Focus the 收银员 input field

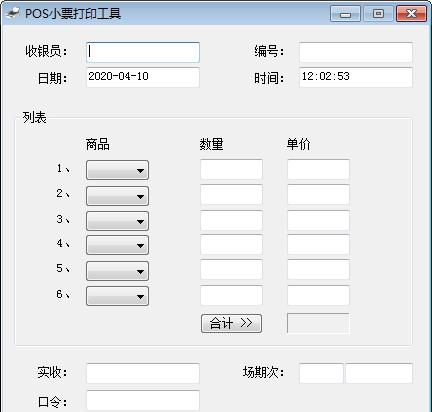pyautogui.click(x=143, y=52)
